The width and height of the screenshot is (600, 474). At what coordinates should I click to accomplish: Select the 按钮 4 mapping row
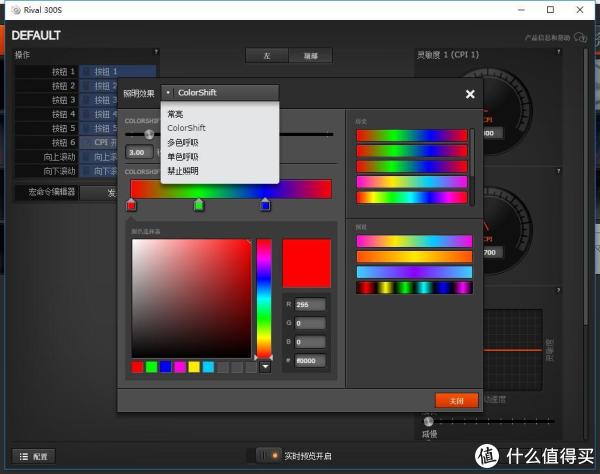point(66,114)
